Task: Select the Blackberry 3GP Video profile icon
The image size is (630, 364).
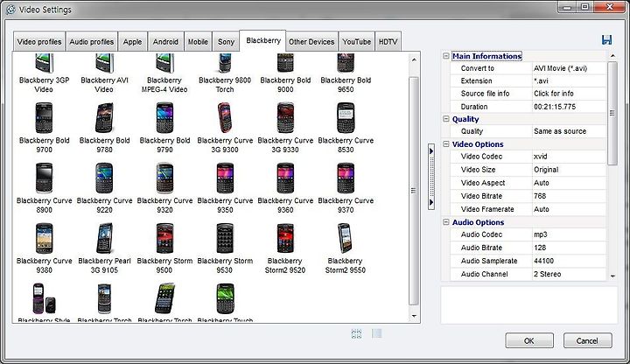Action: [x=45, y=64]
